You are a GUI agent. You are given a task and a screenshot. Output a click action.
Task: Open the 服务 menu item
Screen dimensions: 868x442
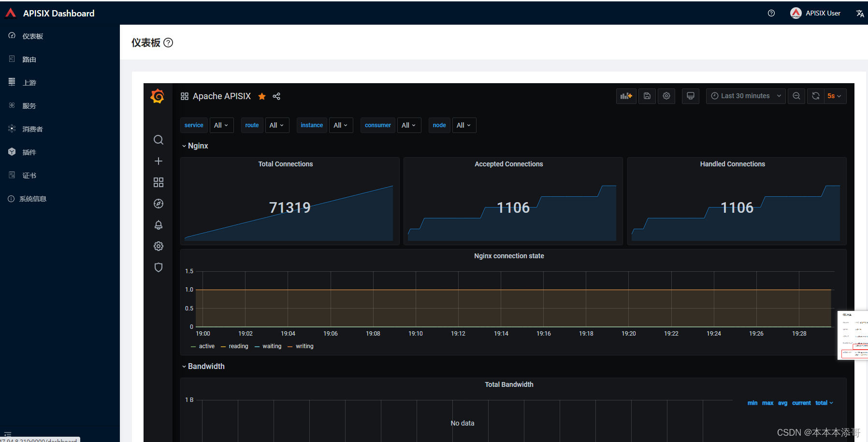(x=60, y=106)
